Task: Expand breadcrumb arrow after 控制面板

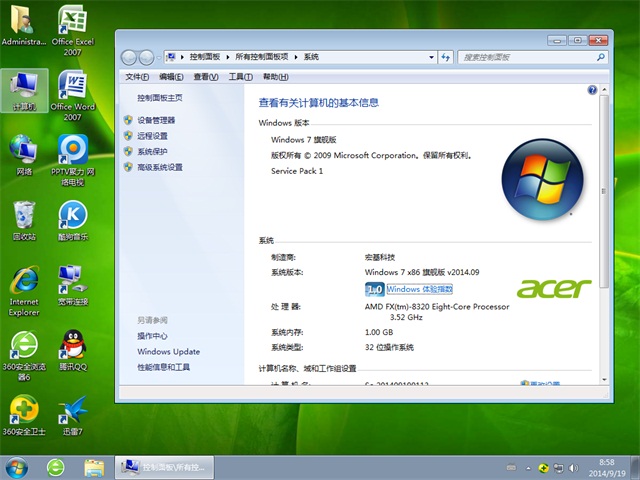Action: (x=229, y=57)
